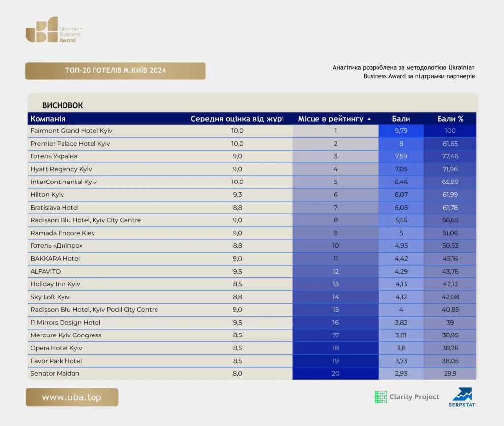504x426 pixels.
Task: Click the Clarity Project logo
Action: (x=407, y=397)
